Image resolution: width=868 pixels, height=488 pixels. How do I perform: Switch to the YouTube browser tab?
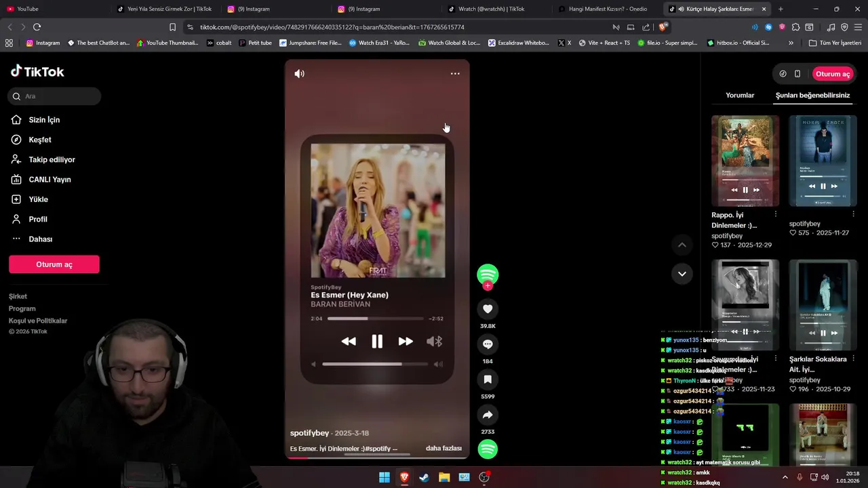pyautogui.click(x=56, y=9)
